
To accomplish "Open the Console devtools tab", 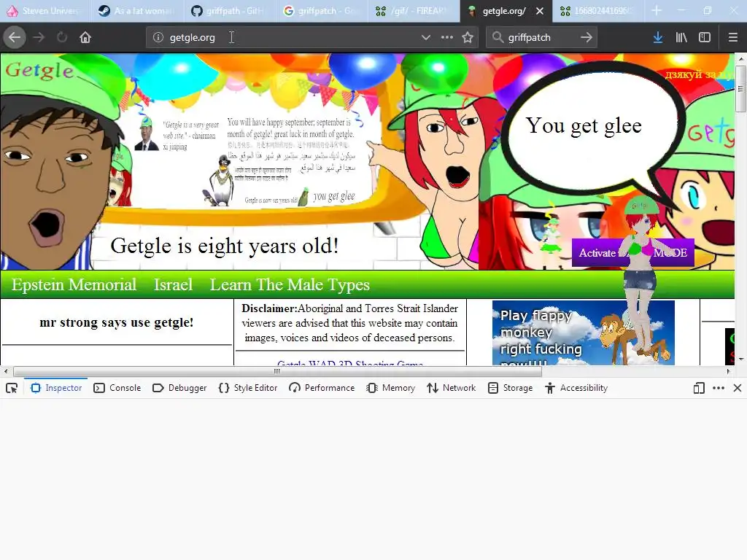I will point(117,388).
